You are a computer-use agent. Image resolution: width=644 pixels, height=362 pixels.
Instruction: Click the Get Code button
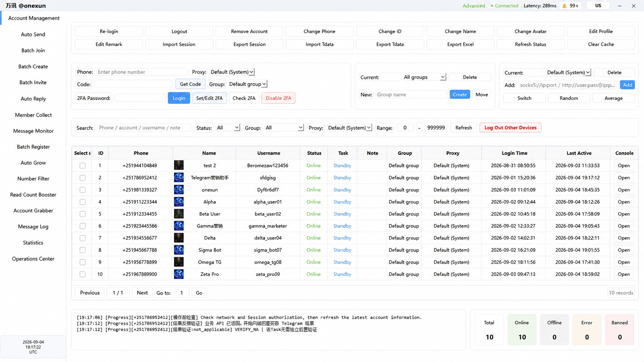click(190, 84)
